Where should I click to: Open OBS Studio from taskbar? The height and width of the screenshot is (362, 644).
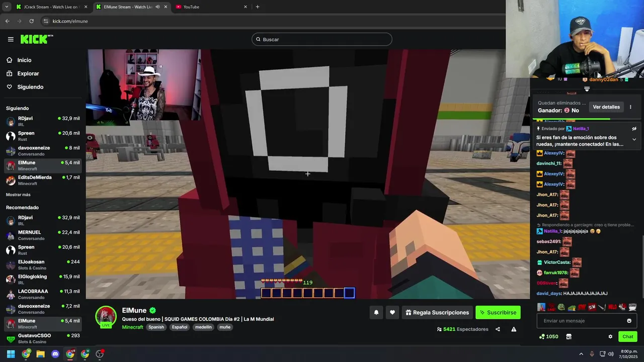[x=100, y=354]
